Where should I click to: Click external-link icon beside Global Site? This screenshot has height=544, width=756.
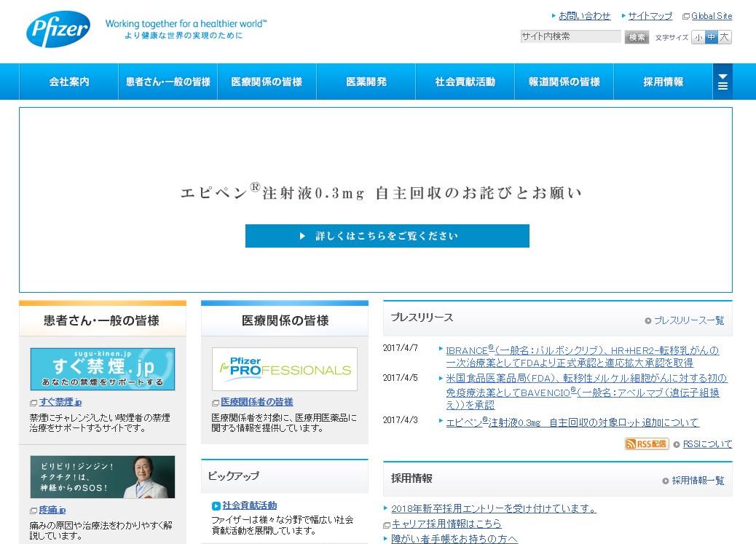[685, 17]
